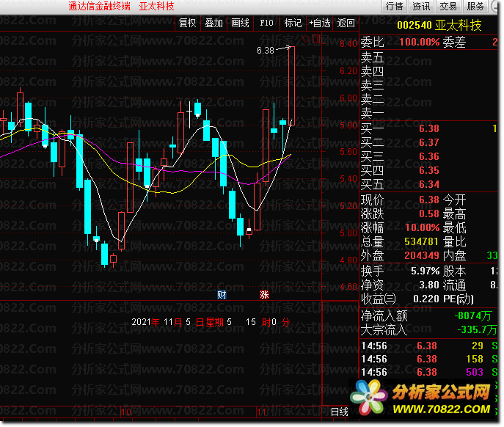The width and height of the screenshot is (504, 427).
Task: Click the 14:56 tick row with volume 29
Action: coord(429,346)
